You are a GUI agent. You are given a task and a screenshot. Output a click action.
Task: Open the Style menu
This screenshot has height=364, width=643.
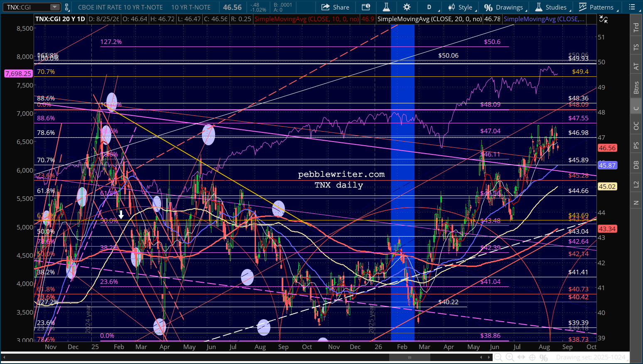461,7
